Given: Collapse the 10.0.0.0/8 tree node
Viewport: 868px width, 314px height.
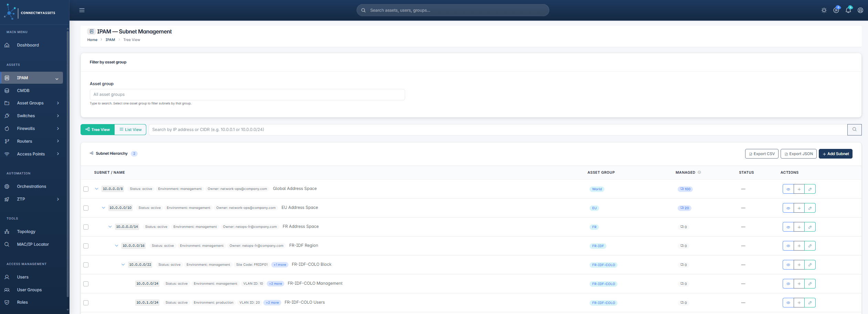Looking at the screenshot, I should 97,189.
